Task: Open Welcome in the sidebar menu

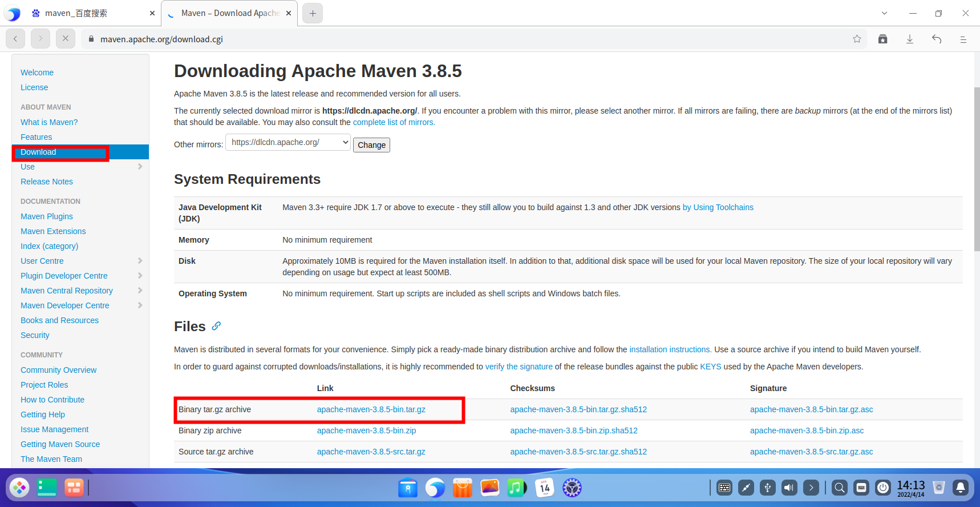Action: point(37,73)
